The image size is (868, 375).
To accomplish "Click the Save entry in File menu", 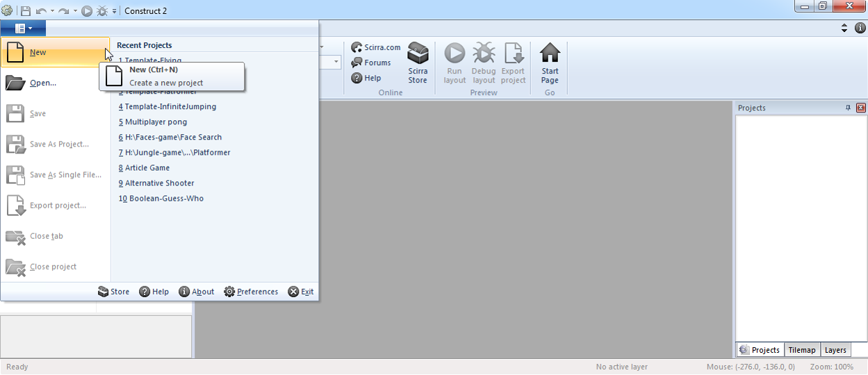I will point(56,113).
